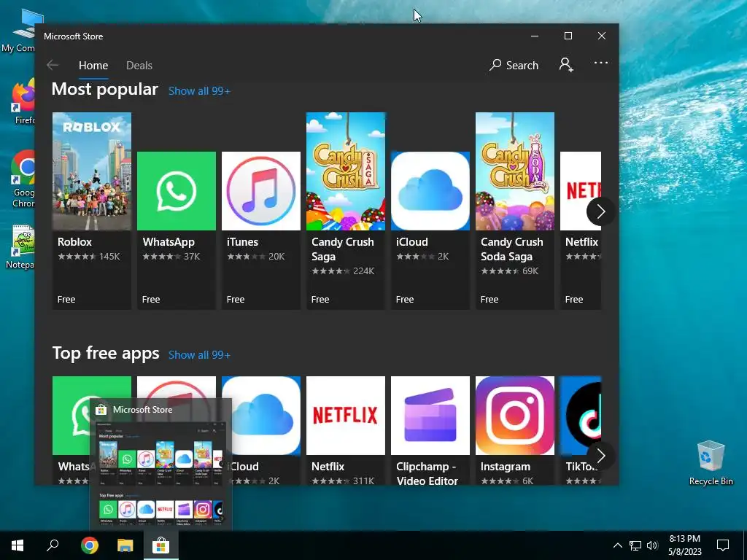Click the Free price under Roblox
The width and height of the screenshot is (747, 560).
coord(66,300)
